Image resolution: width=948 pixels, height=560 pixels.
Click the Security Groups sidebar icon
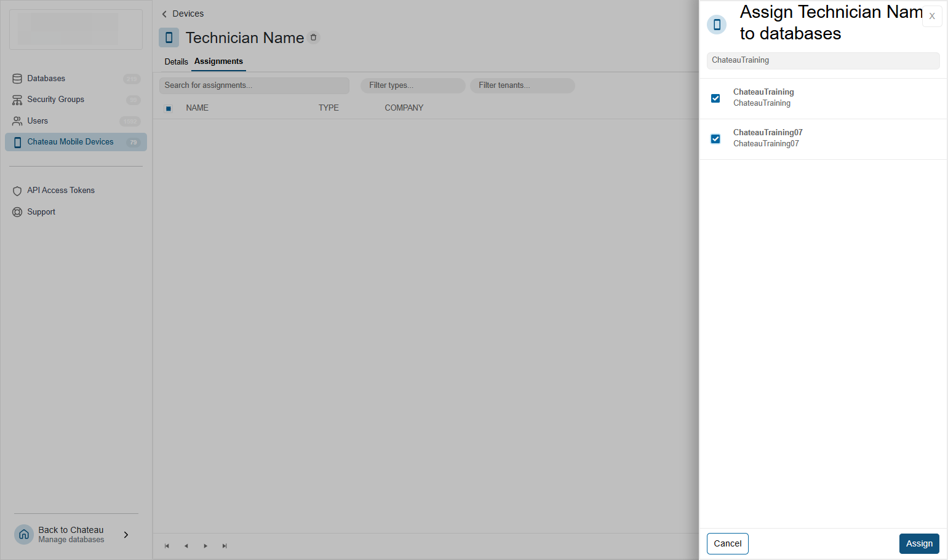[x=17, y=100]
